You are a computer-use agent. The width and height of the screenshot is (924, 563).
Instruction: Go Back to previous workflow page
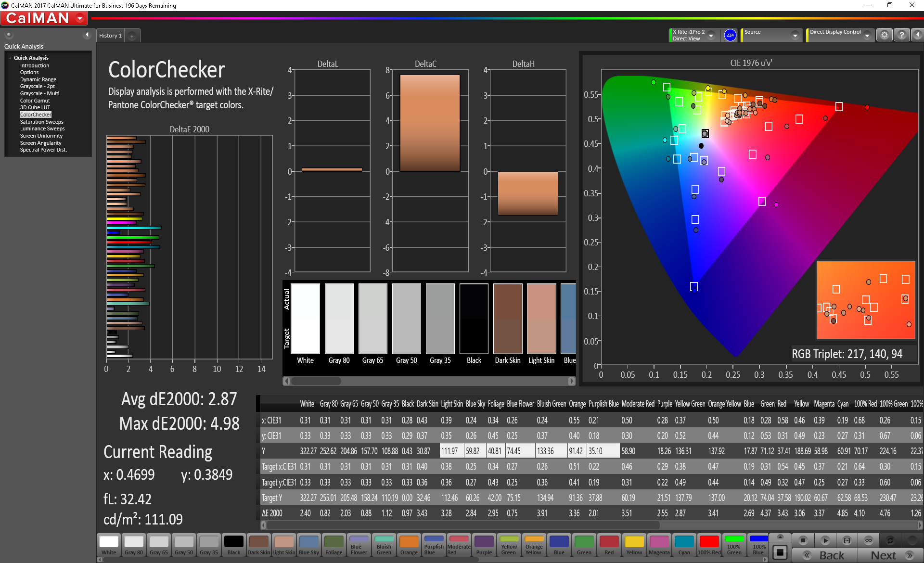(x=825, y=555)
